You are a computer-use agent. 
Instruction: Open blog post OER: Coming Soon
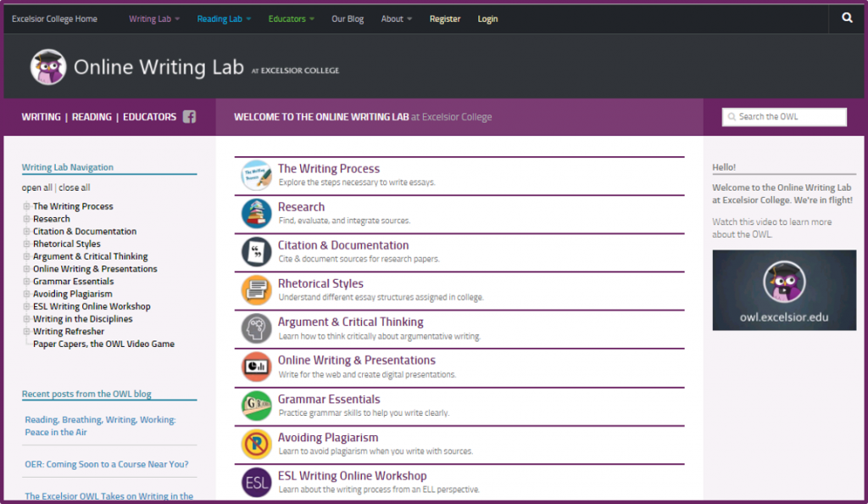(x=106, y=464)
